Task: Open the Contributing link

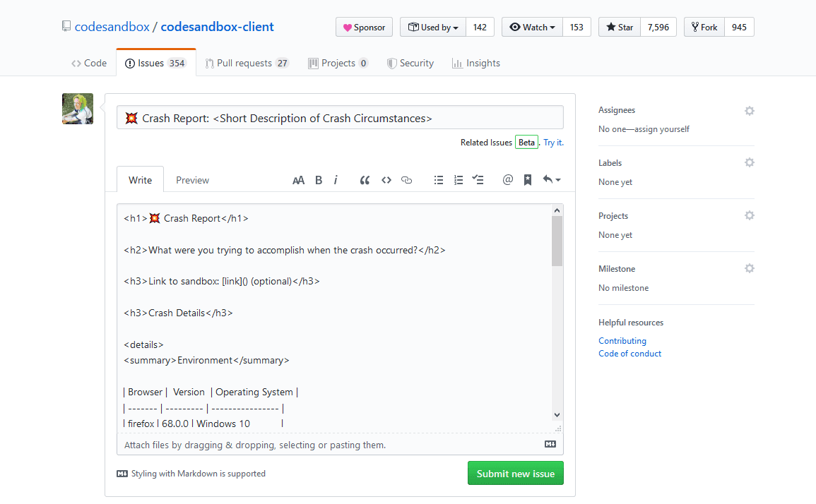Action: click(x=622, y=340)
